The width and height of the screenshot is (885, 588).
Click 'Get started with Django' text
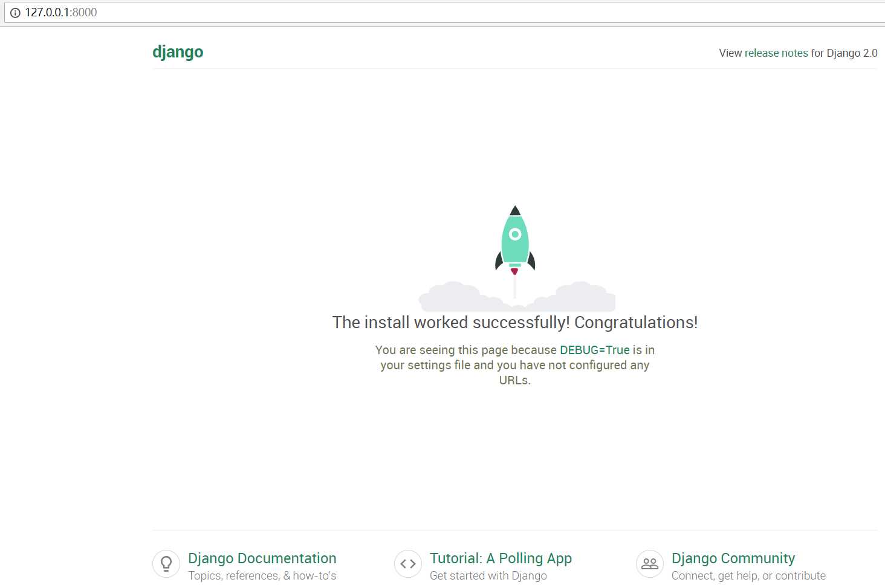(488, 576)
